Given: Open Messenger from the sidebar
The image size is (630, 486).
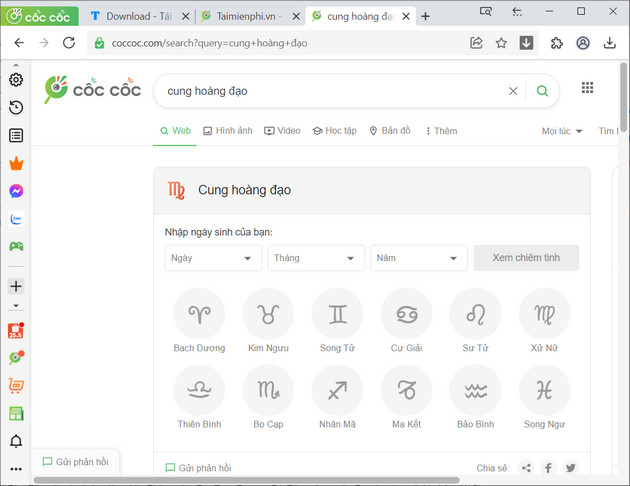Looking at the screenshot, I should click(16, 191).
